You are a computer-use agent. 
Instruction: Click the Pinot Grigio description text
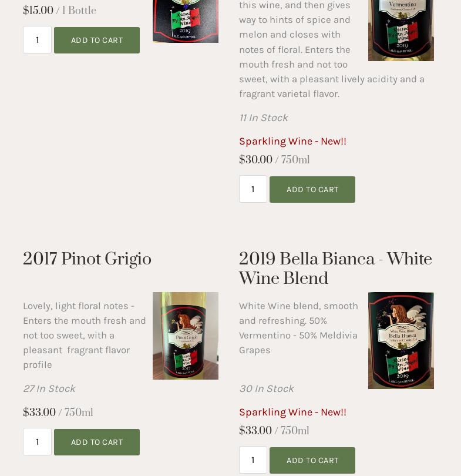coord(85,335)
